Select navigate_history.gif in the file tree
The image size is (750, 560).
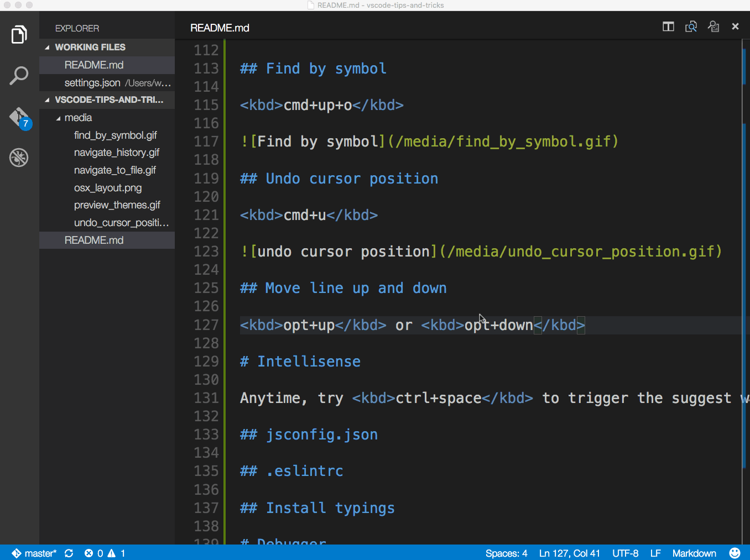(117, 152)
